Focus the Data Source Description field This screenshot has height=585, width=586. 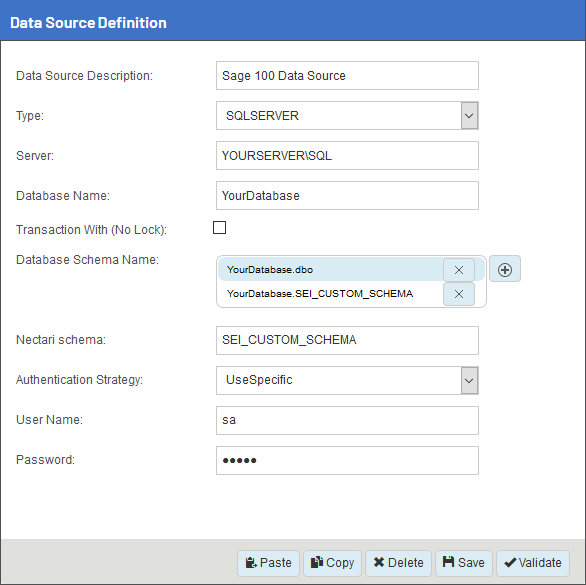click(347, 76)
